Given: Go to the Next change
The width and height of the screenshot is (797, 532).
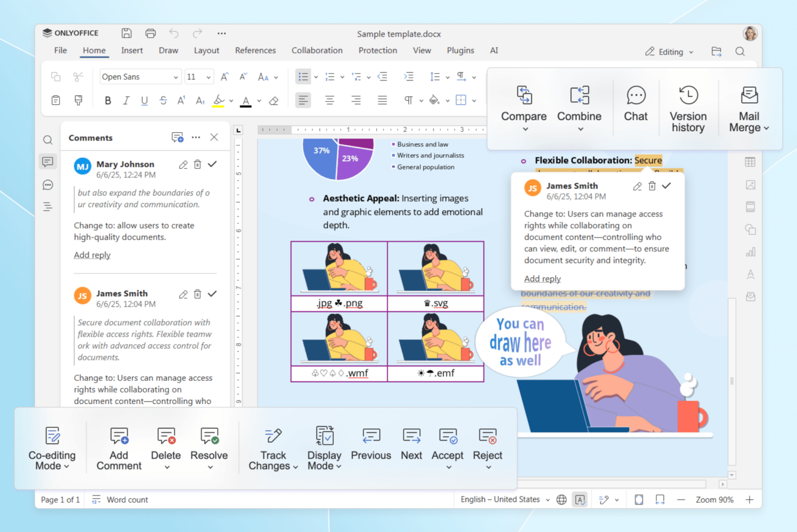Looking at the screenshot, I should click(411, 444).
